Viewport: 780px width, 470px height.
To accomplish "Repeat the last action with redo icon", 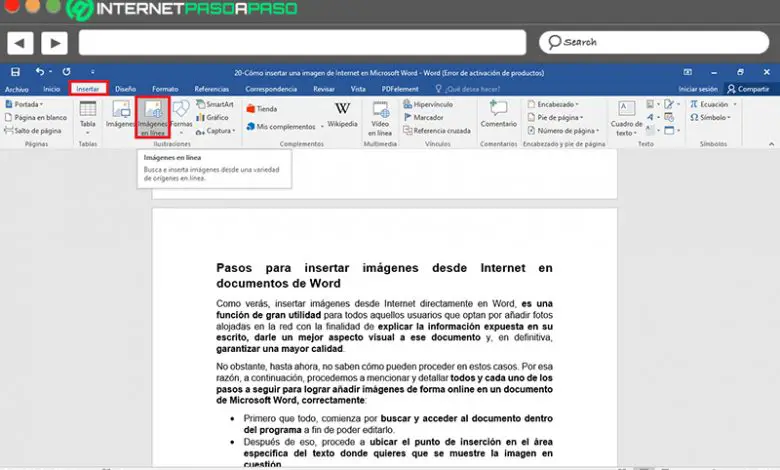I will click(x=66, y=72).
